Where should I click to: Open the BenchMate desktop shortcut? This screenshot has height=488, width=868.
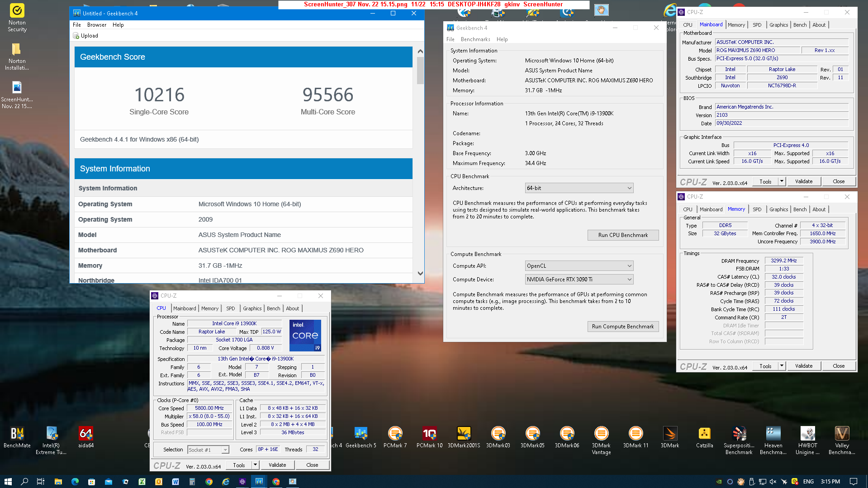[x=17, y=437]
